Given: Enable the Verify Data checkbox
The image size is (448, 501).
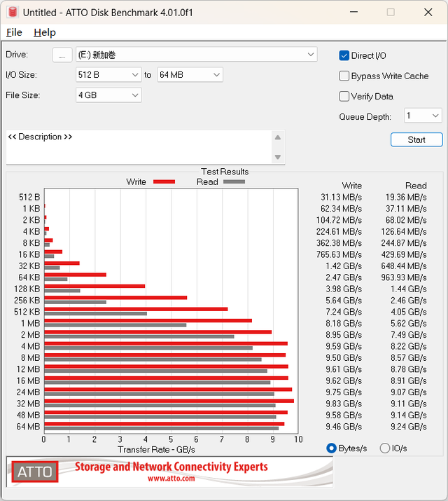Looking at the screenshot, I should (x=344, y=97).
